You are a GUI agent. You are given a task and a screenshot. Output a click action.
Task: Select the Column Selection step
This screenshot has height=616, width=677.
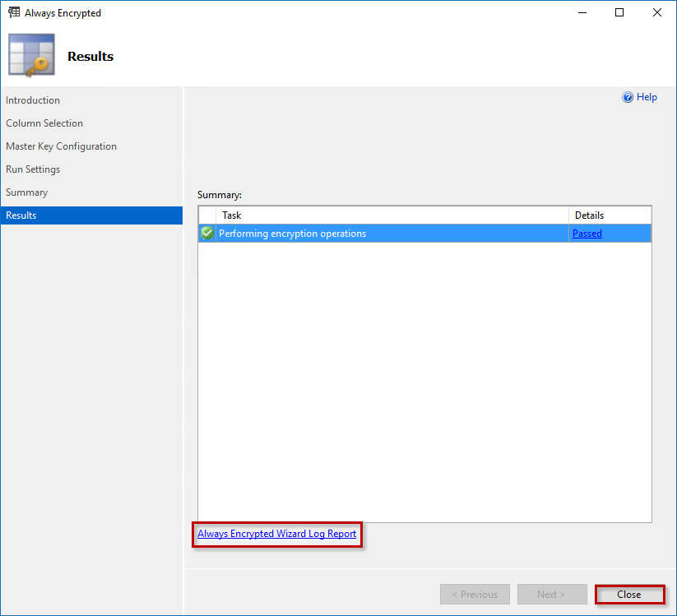pos(44,123)
